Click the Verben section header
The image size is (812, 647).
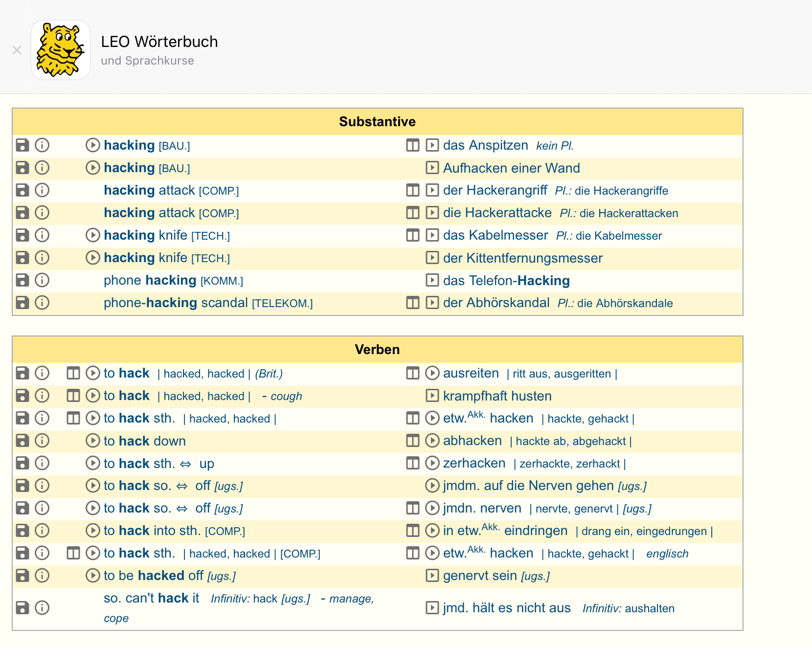(377, 350)
